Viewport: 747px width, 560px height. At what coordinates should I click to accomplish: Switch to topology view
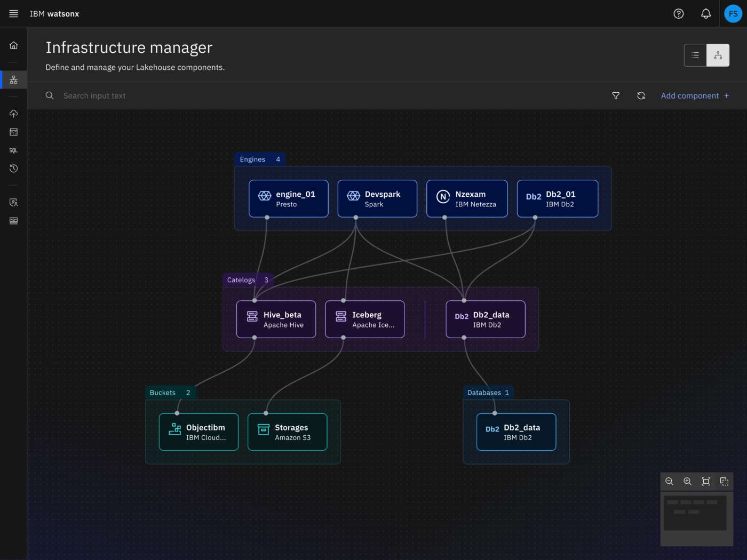(718, 55)
